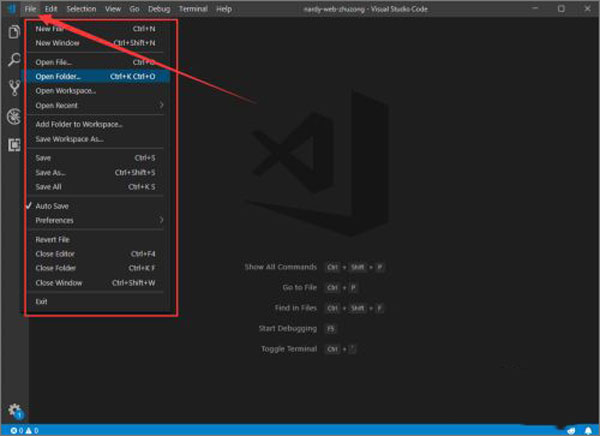Image resolution: width=600 pixels, height=436 pixels.
Task: Open the Go menu
Action: 134,9
